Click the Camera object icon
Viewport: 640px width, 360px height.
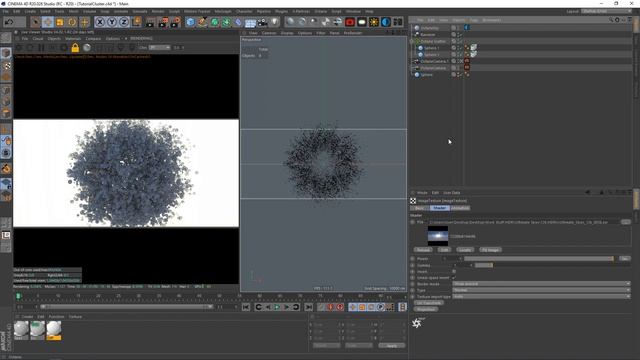point(262,22)
